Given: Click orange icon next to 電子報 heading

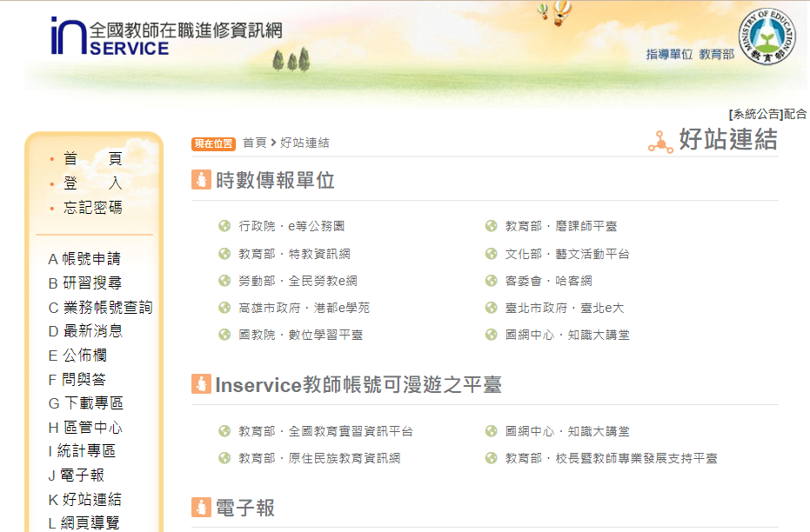Looking at the screenshot, I should (202, 508).
